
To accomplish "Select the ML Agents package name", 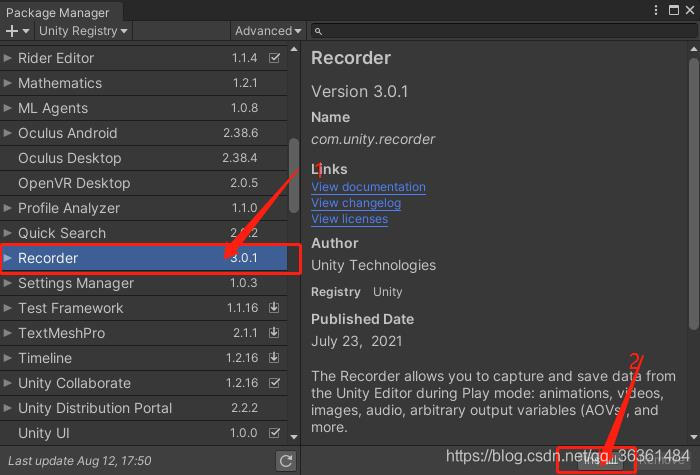I will pyautogui.click(x=53, y=108).
